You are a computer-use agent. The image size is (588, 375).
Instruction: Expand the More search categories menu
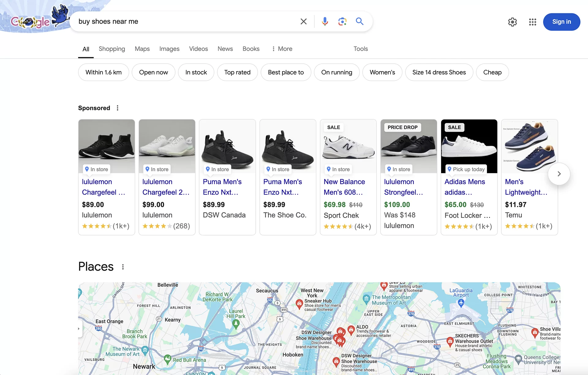pos(282,49)
